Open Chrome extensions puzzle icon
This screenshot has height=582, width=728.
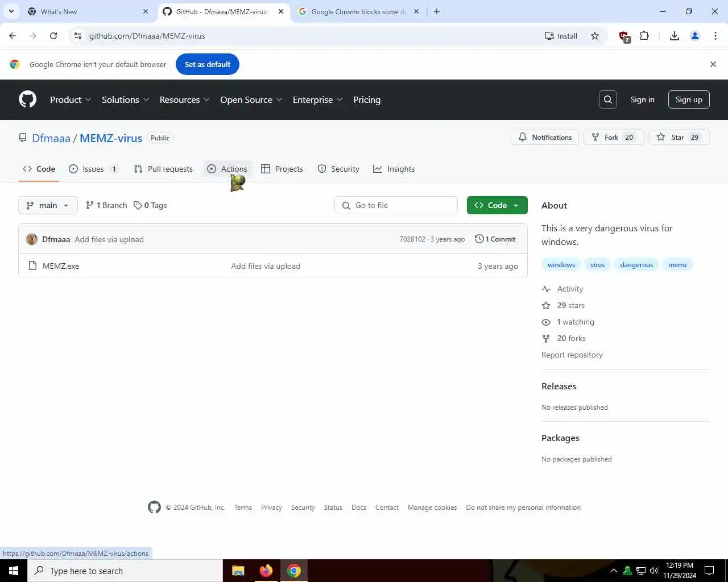tap(644, 36)
